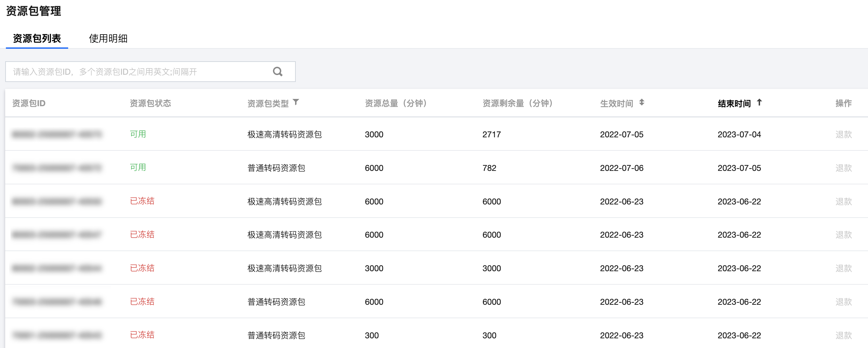Viewport: 868px width, 348px height.
Task: Click 退款 in the last row with 300 minutes
Action: click(x=843, y=335)
